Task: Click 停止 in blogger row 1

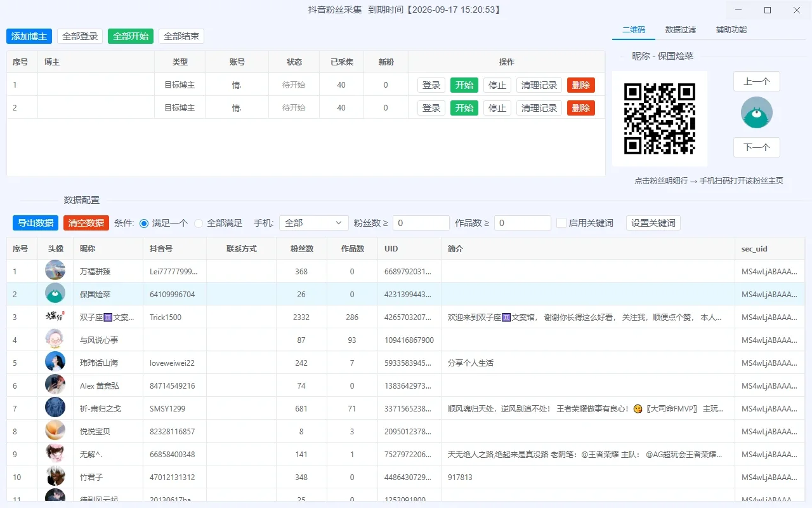Action: (497, 85)
